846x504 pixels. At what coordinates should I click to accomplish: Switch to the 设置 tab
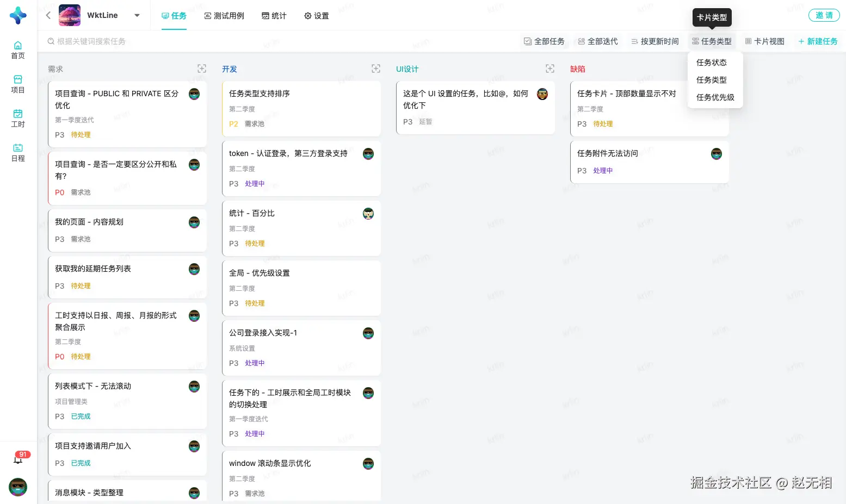click(x=317, y=16)
